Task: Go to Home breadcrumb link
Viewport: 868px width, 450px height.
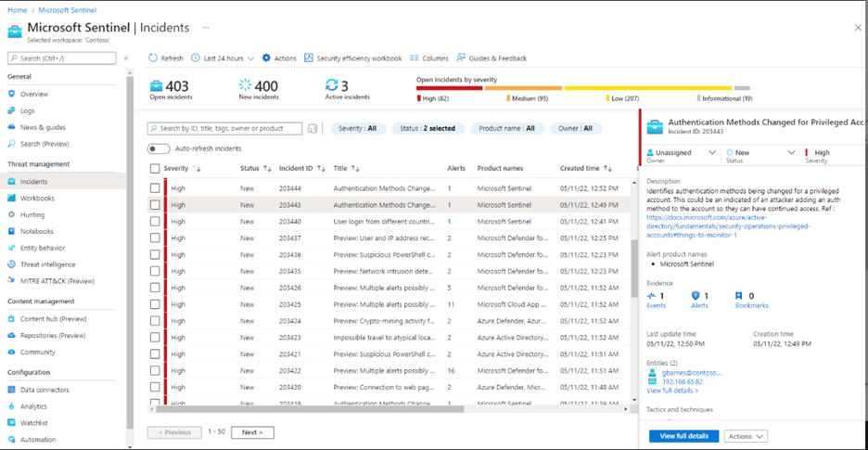Action: tap(17, 9)
